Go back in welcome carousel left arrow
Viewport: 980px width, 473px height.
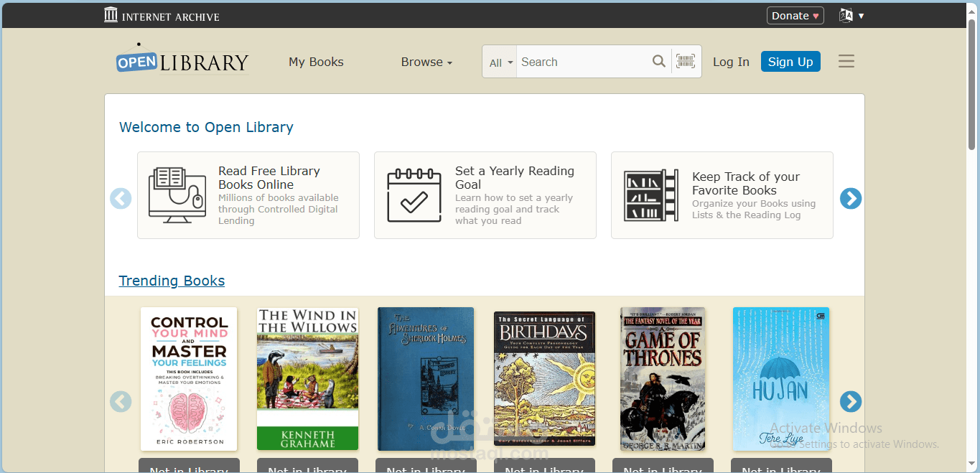[x=121, y=199]
